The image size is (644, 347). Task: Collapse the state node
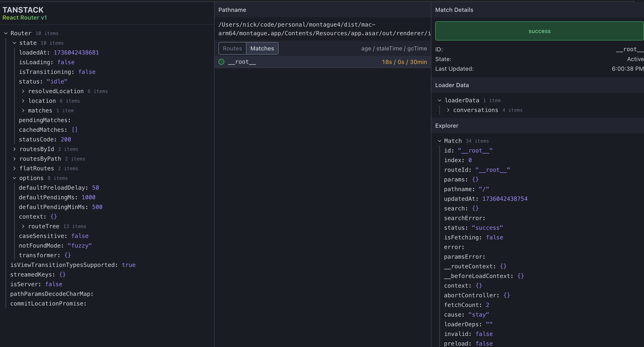point(14,43)
